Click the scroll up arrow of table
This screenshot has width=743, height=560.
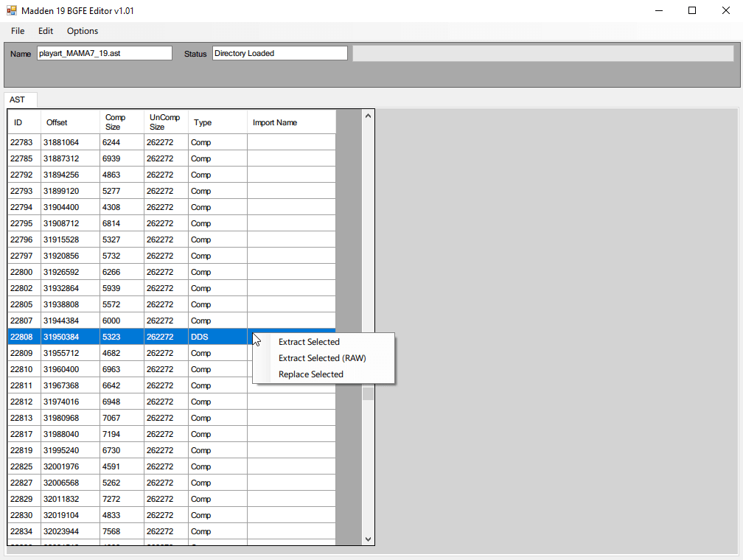369,116
